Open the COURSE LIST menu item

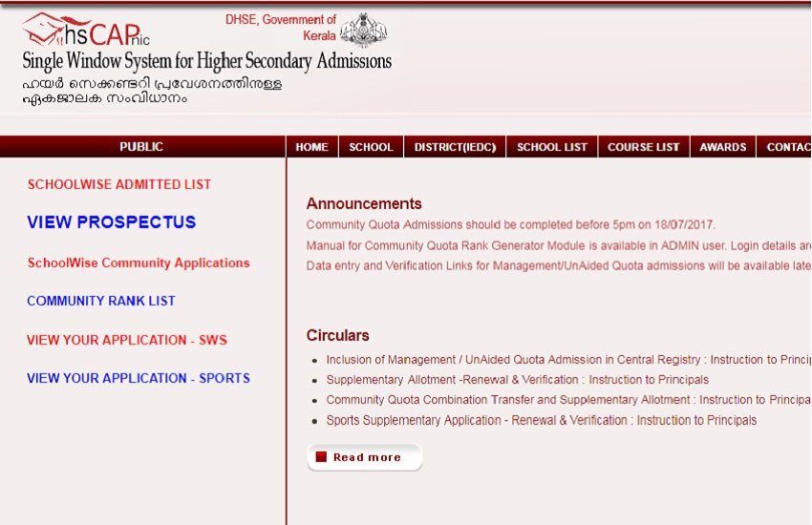pyautogui.click(x=644, y=147)
